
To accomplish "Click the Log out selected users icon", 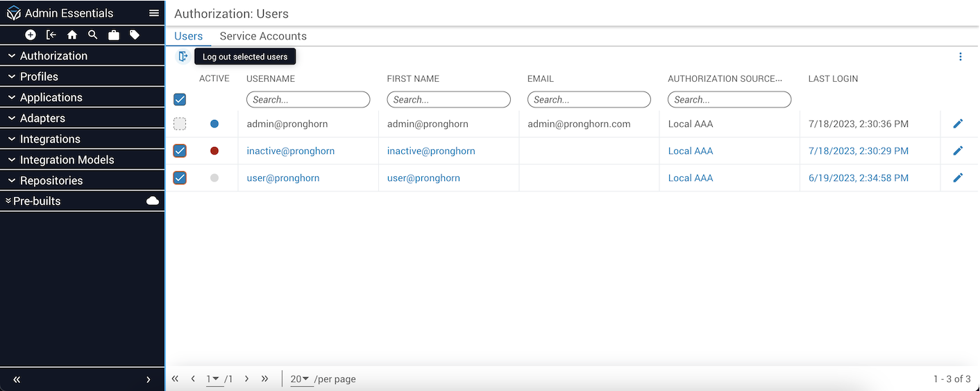I will click(x=183, y=57).
